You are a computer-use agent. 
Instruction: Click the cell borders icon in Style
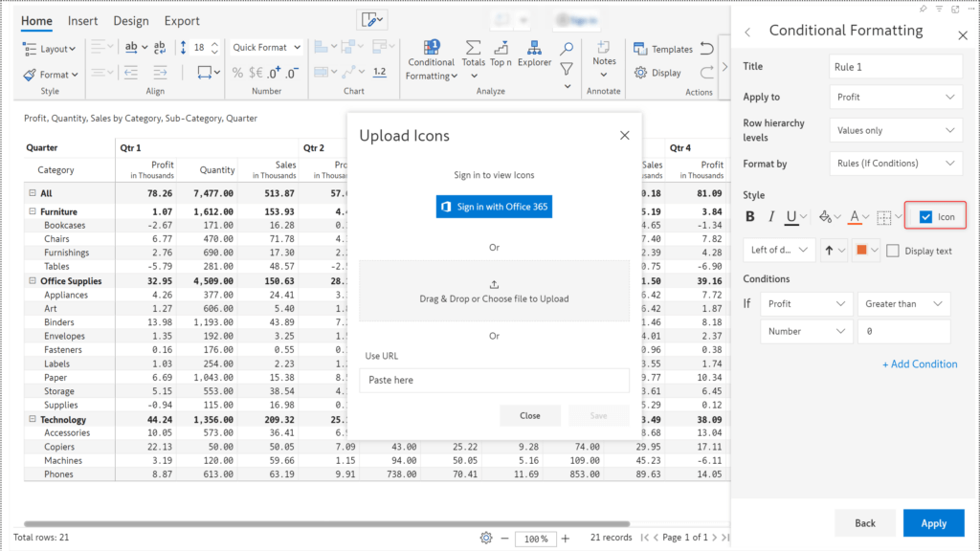click(883, 217)
